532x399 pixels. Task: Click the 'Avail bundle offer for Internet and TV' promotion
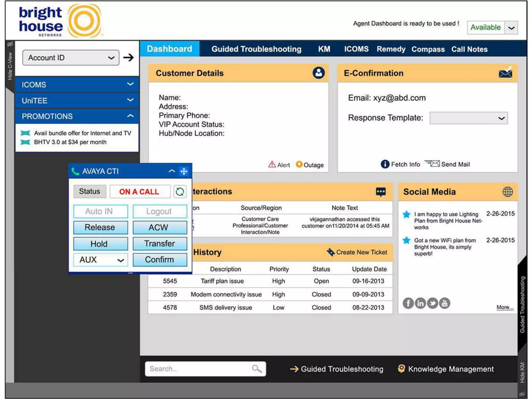pyautogui.click(x=83, y=133)
